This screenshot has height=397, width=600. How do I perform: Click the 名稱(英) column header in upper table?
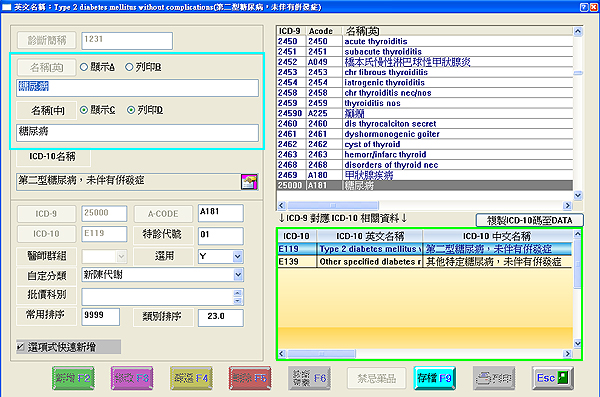tap(458, 31)
